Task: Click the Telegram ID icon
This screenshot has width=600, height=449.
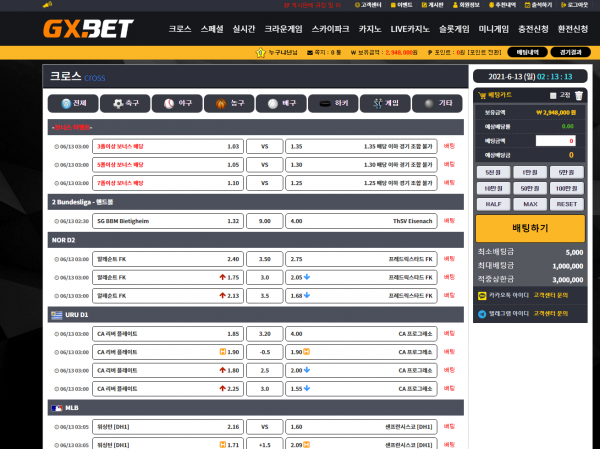Action: point(482,314)
